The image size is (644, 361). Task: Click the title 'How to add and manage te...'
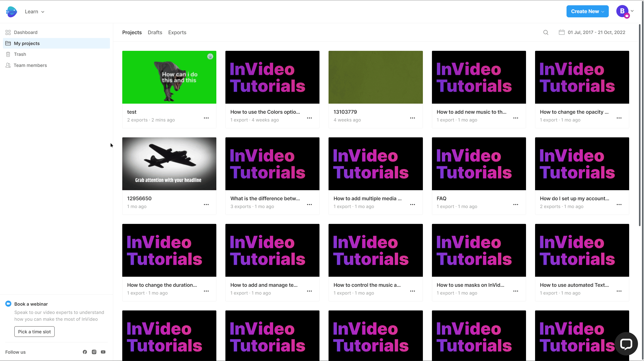pyautogui.click(x=264, y=285)
